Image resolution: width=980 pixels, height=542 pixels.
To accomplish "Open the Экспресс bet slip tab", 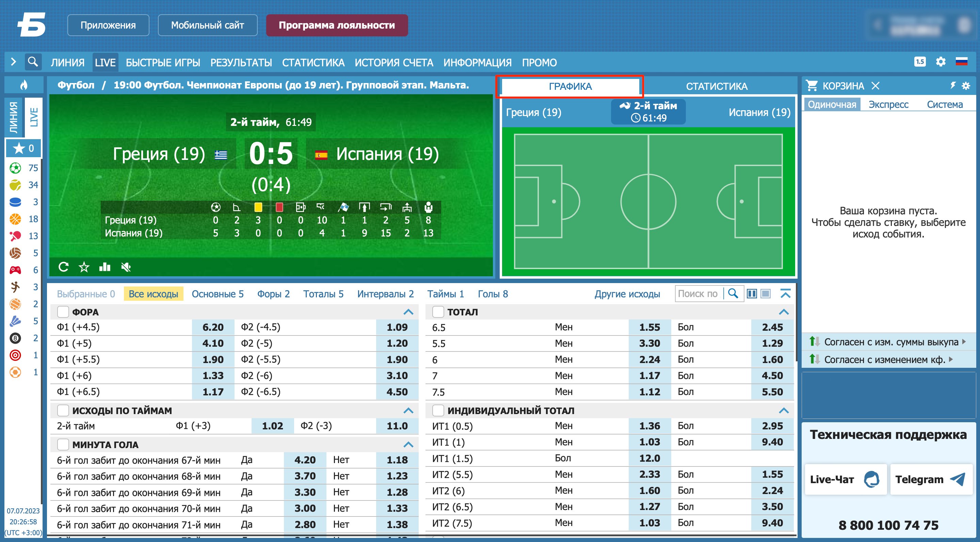I will [888, 104].
